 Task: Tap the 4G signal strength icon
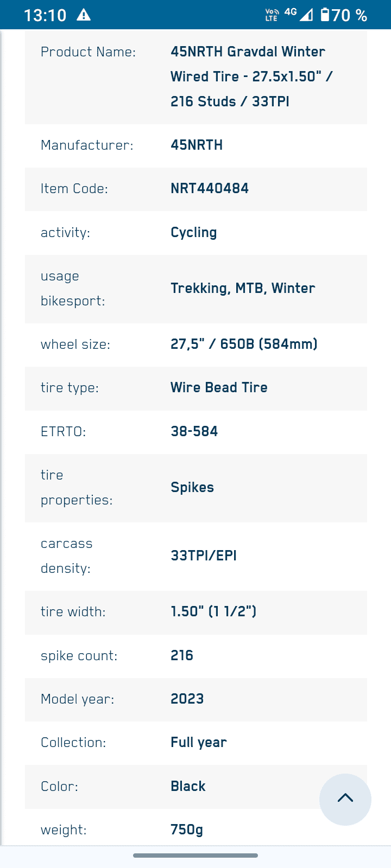coord(299,14)
